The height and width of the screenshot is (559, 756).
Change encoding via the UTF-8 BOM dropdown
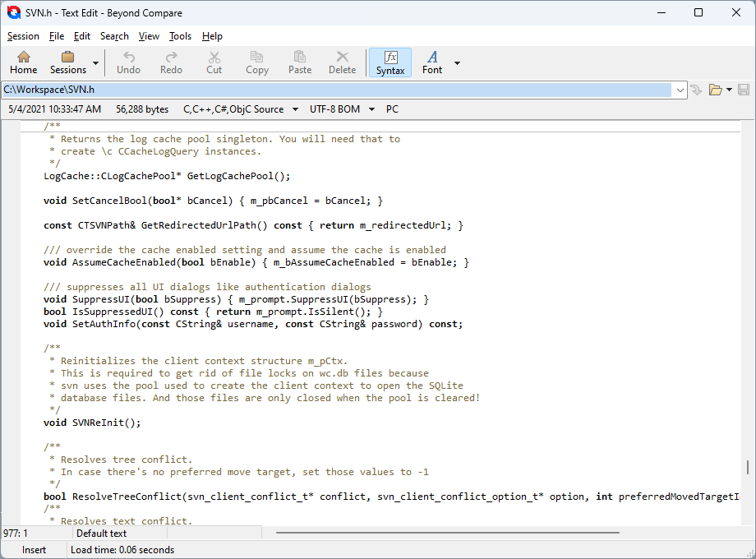pos(371,109)
